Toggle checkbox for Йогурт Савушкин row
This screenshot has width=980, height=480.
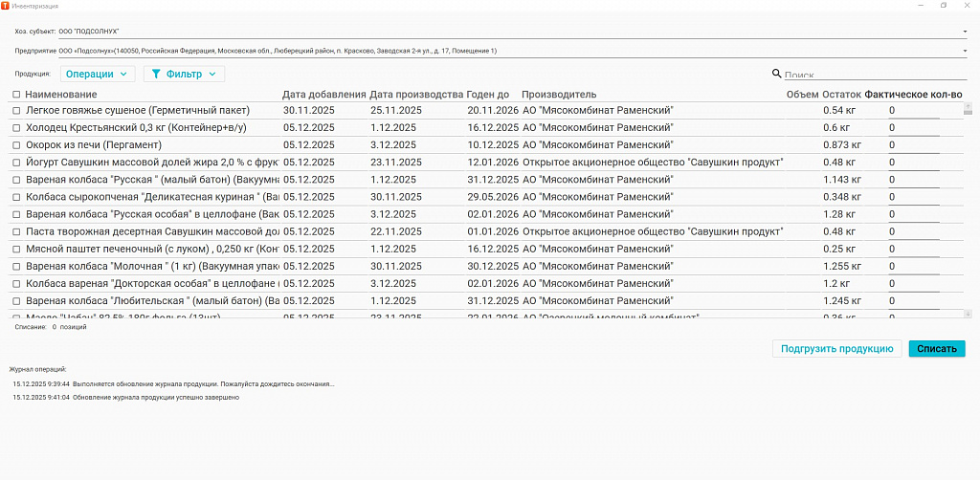(17, 163)
